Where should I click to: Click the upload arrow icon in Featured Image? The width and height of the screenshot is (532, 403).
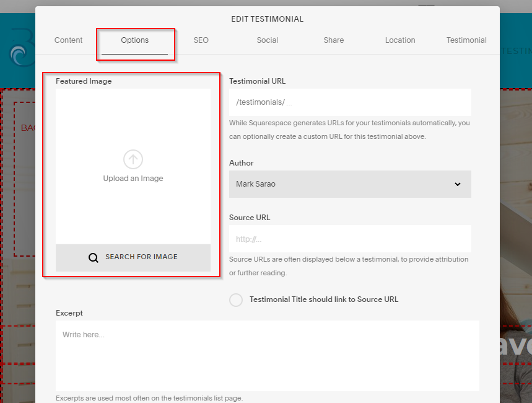coord(133,159)
